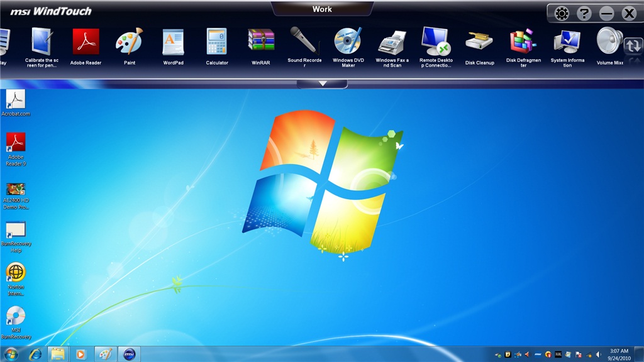
Task: Open Windows DVD Maker
Action: 348,43
